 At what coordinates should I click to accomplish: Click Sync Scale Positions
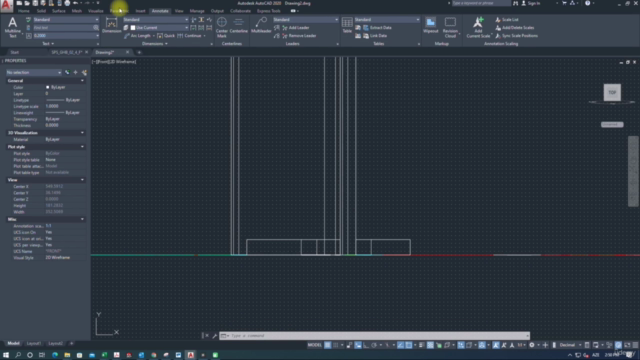(516, 36)
